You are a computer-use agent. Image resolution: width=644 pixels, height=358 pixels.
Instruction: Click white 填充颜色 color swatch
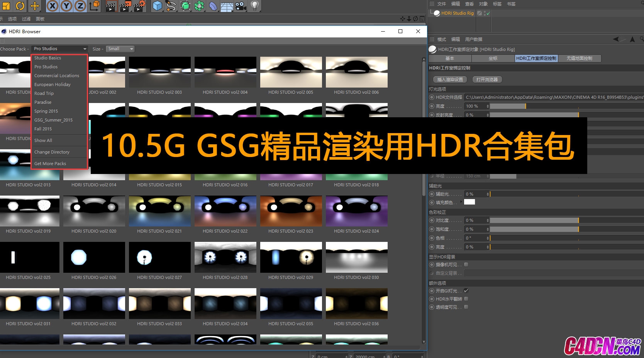tap(469, 202)
